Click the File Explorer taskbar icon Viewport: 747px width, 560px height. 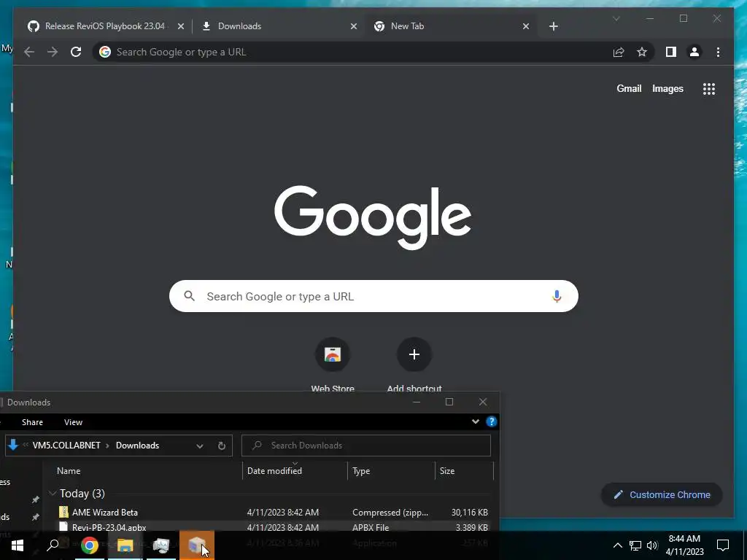click(x=125, y=545)
